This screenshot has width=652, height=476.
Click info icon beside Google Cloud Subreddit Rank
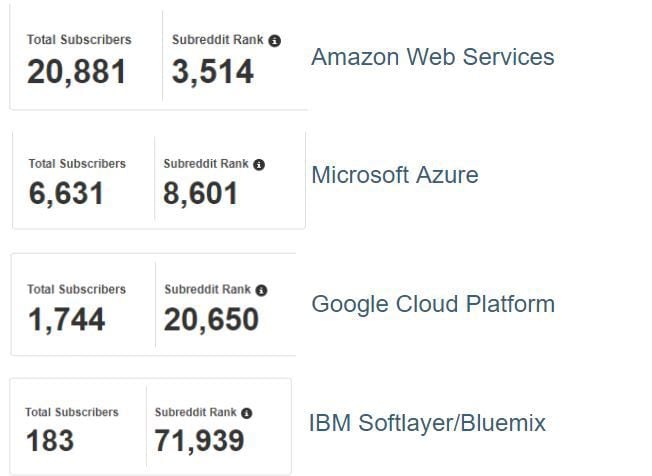261,290
